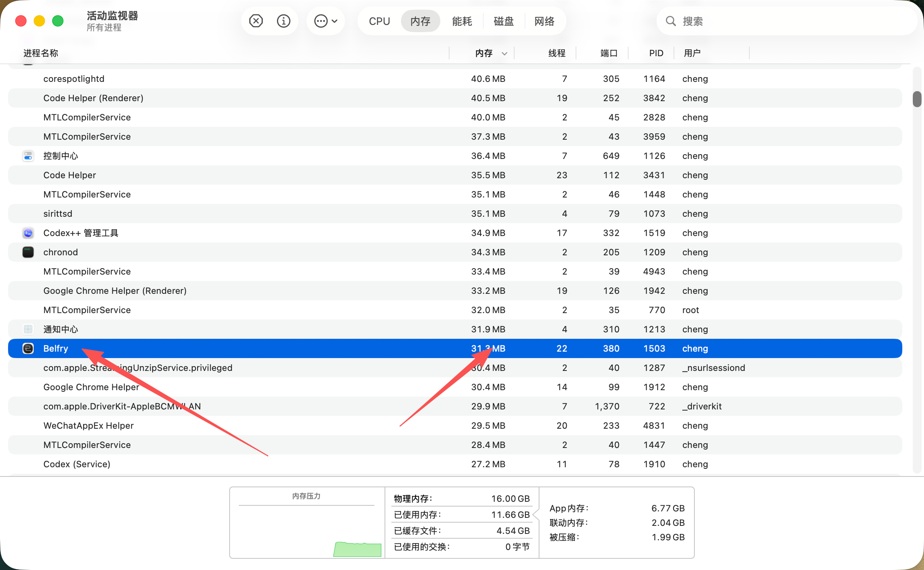
Task: Select the Codex (Service) process row
Action: point(455,464)
